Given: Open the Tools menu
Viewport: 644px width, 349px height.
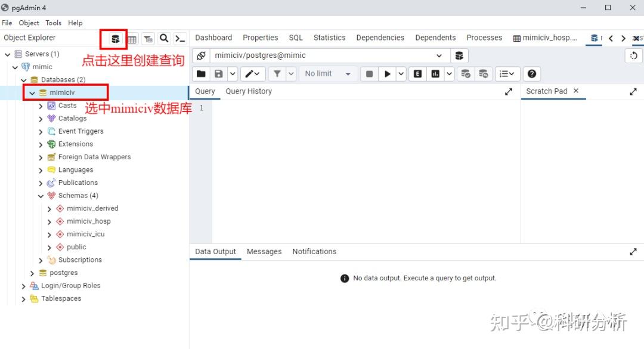Looking at the screenshot, I should (54, 23).
